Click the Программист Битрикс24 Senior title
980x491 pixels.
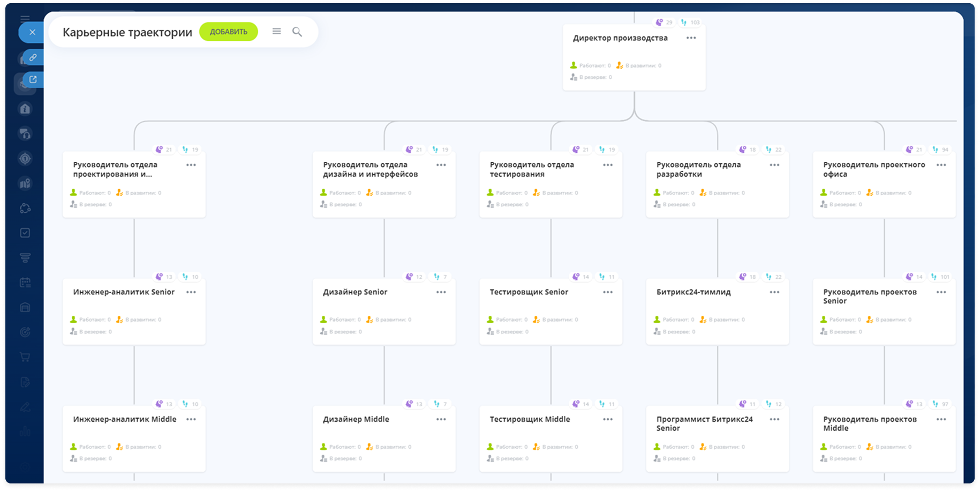click(x=705, y=423)
